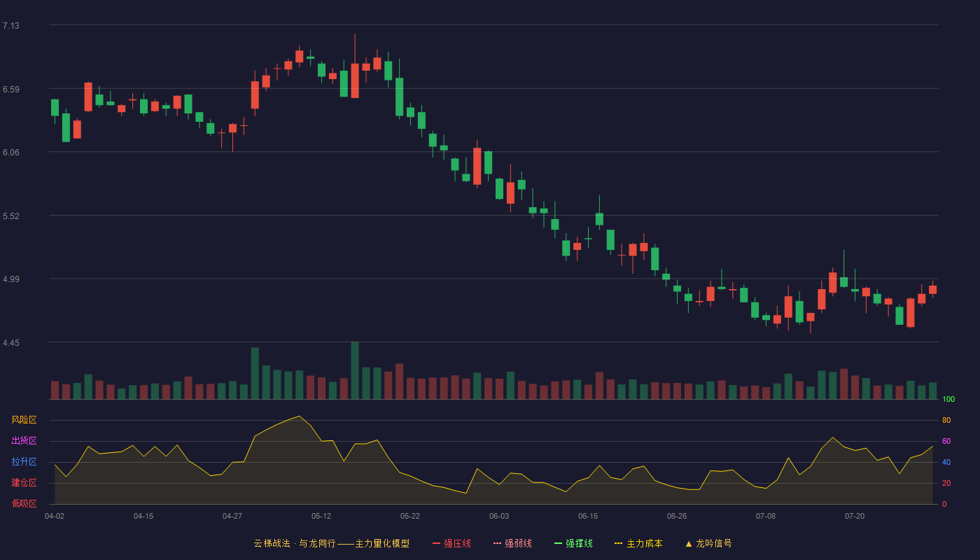The width and height of the screenshot is (980, 560).
Task: Click the 出货区 zone label
Action: click(24, 441)
